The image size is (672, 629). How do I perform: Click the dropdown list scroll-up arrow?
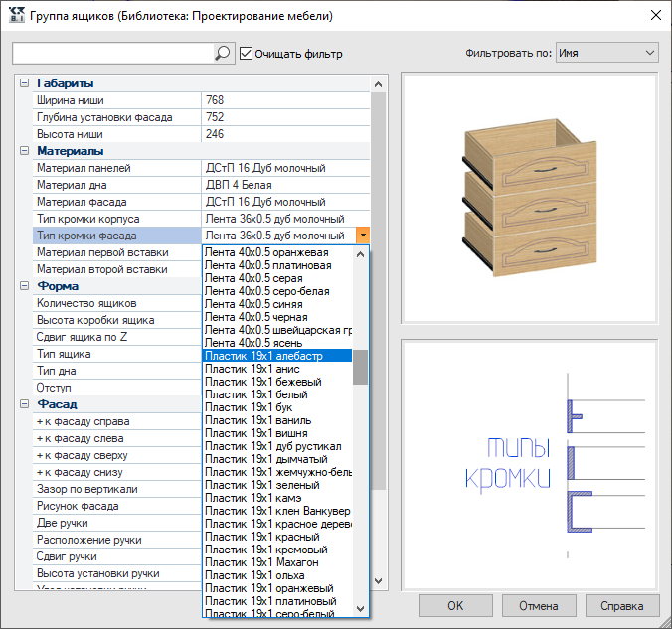click(x=361, y=254)
